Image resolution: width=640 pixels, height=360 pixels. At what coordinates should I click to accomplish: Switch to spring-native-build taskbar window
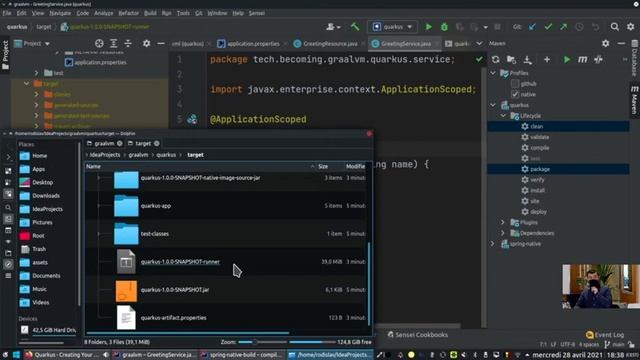click(x=241, y=355)
